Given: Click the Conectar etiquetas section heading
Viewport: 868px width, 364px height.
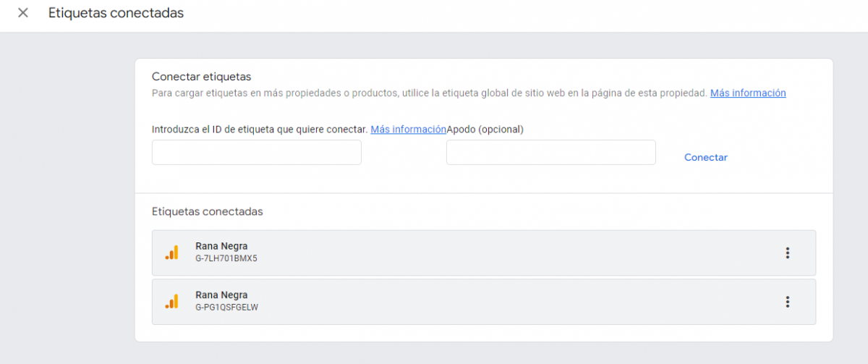Looking at the screenshot, I should pyautogui.click(x=201, y=77).
